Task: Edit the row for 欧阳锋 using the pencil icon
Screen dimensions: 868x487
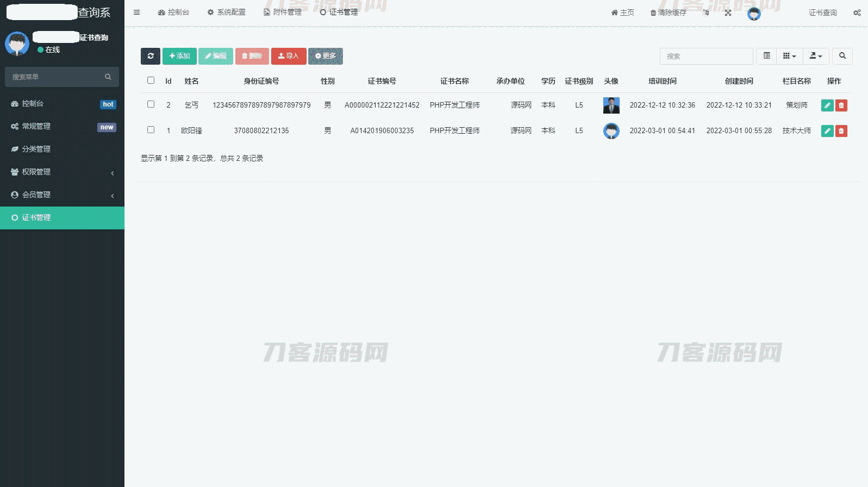Action: (827, 131)
